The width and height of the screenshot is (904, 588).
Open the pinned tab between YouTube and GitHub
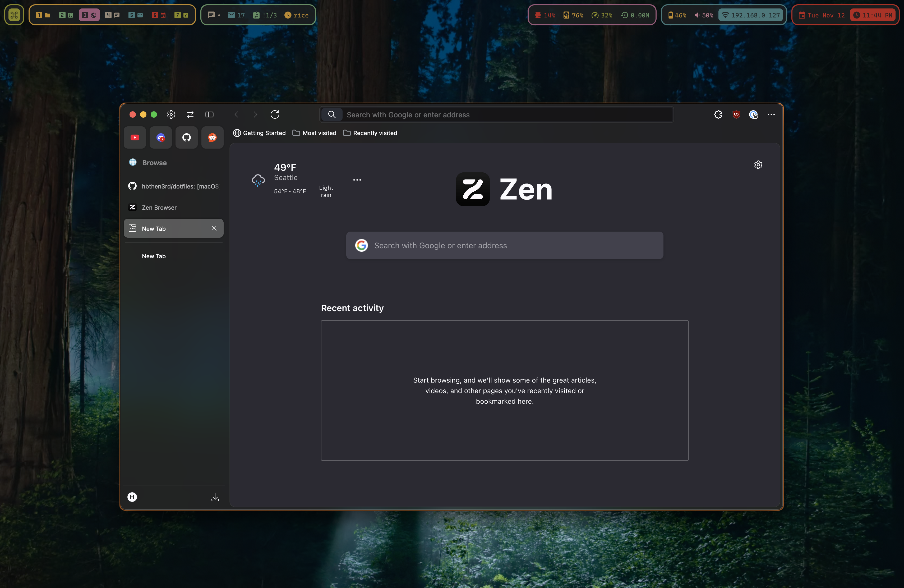[x=161, y=137]
